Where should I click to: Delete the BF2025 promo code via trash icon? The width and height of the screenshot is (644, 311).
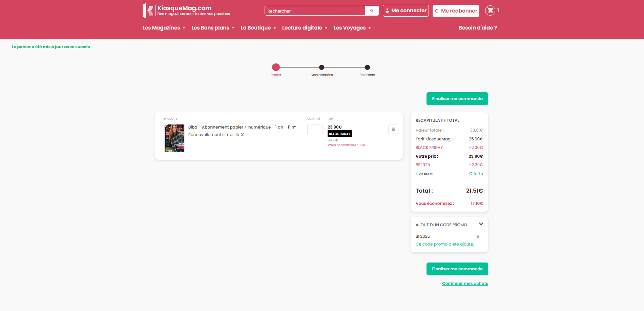(478, 236)
